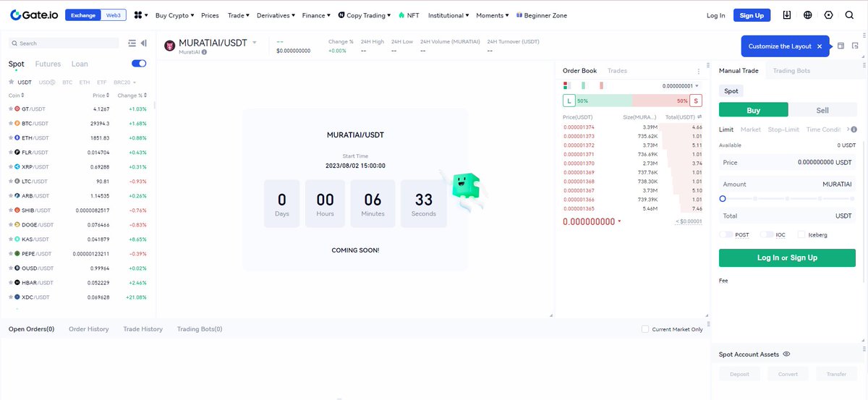Image resolution: width=868 pixels, height=400 pixels.
Task: Click the Sign Up header button
Action: [752, 15]
